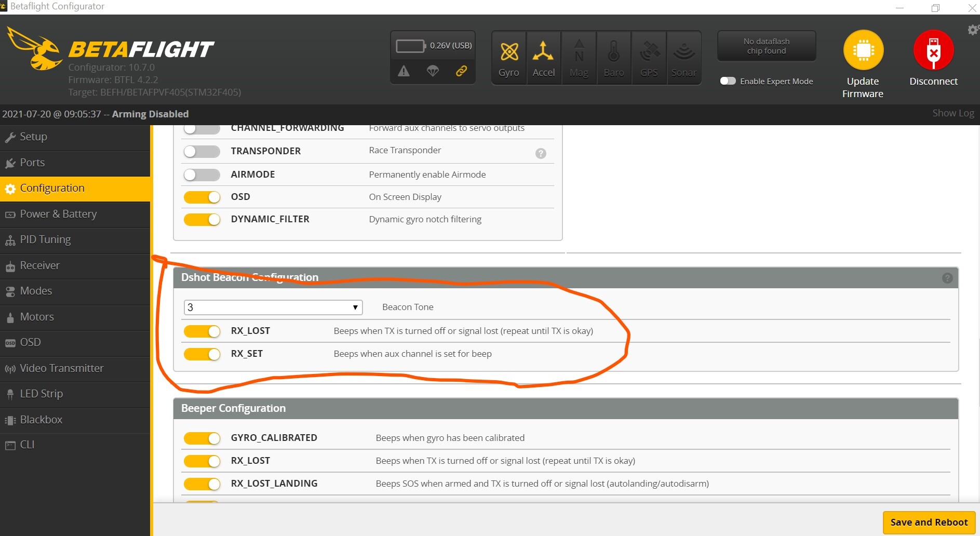This screenshot has height=536, width=980.
Task: Click the arming warning triangle icon
Action: [x=404, y=71]
